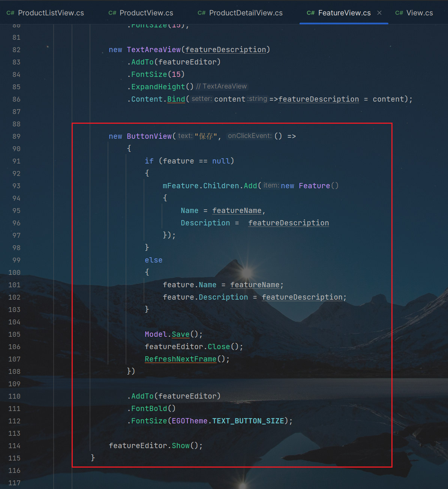Place cursor on TextAreaView constructor name
448x489 pixels.
coord(154,50)
